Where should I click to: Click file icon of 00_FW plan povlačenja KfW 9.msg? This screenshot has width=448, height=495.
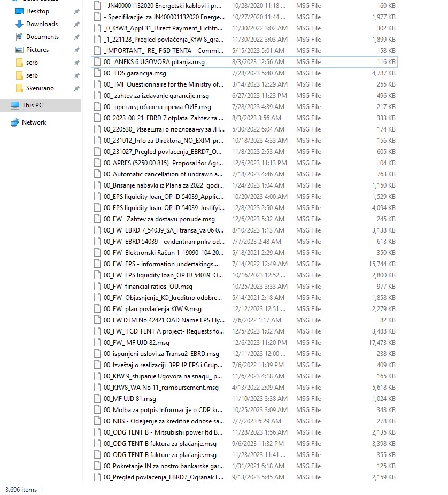point(97,309)
